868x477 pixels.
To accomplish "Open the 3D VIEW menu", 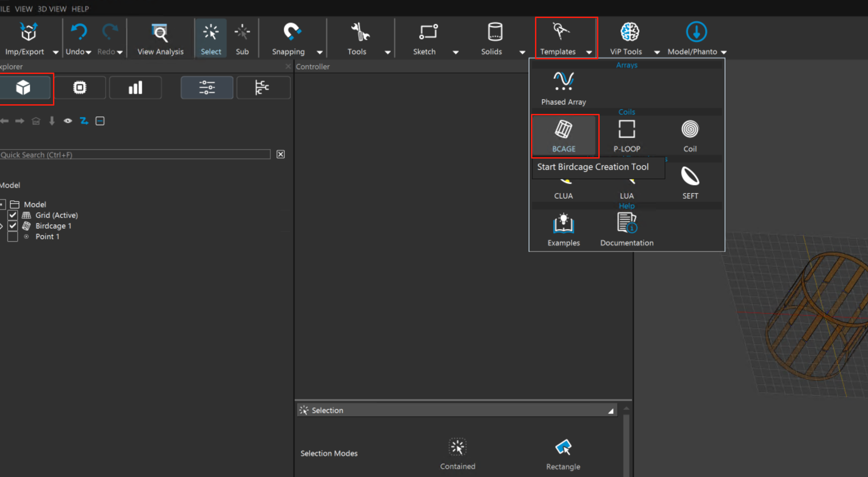I will [x=52, y=9].
